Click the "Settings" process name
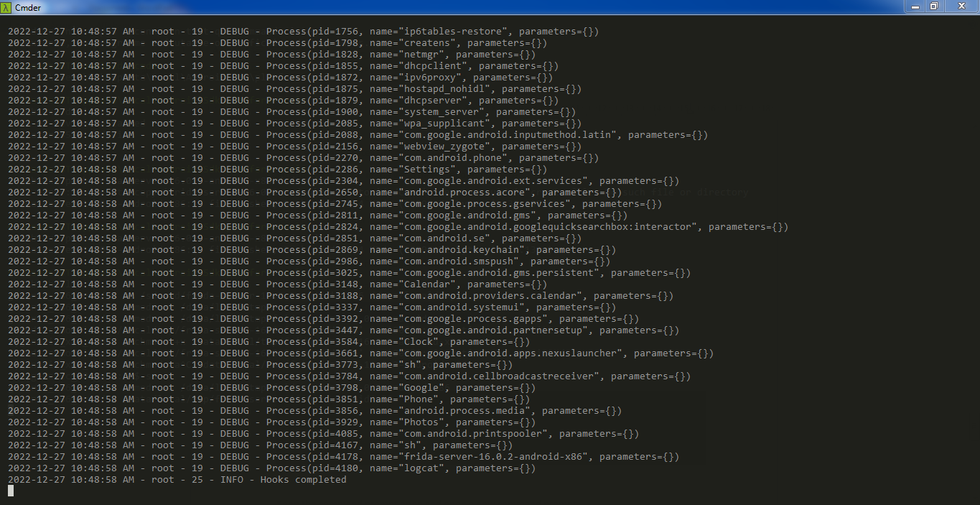The width and height of the screenshot is (980, 505). tap(427, 170)
